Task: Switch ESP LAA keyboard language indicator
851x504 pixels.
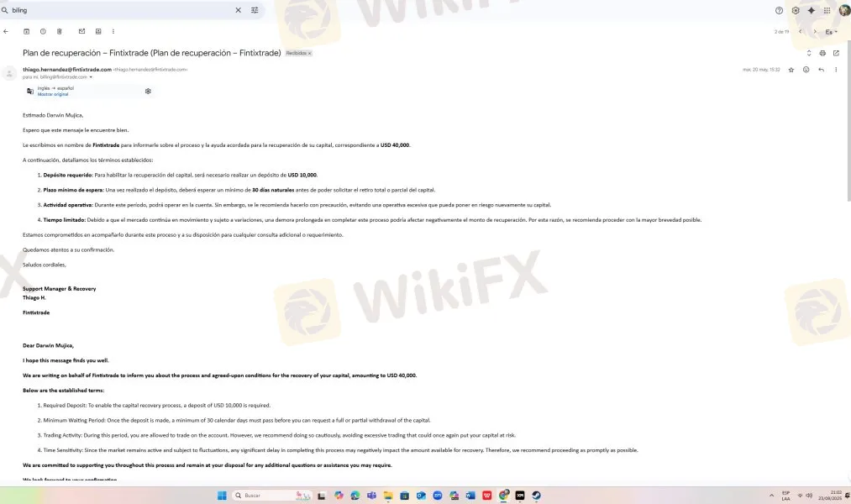Action: [x=785, y=496]
